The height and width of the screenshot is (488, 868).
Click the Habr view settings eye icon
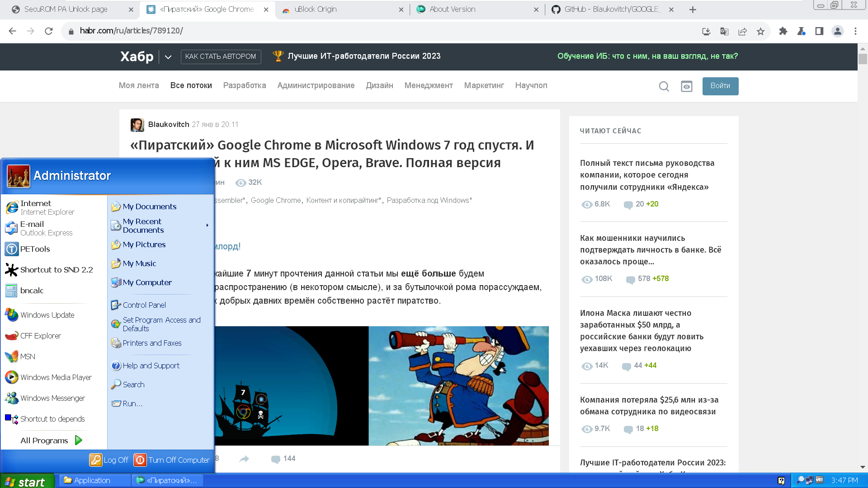tap(687, 86)
